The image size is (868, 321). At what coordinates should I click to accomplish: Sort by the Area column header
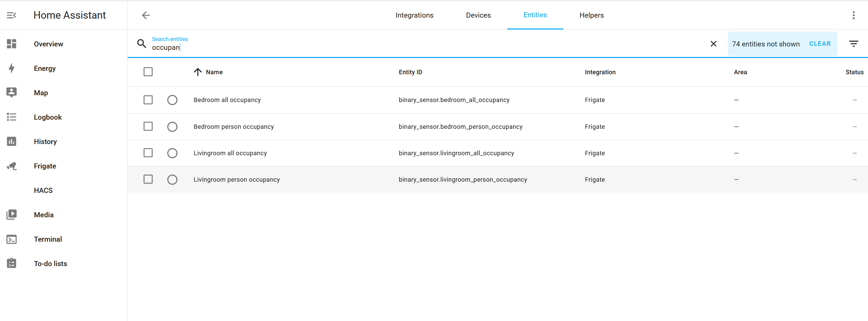[740, 72]
